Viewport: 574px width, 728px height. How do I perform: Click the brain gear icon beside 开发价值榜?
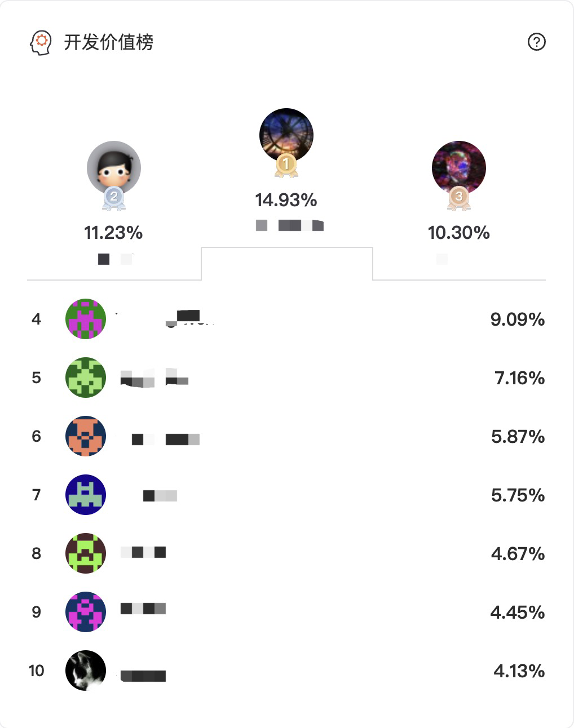41,43
